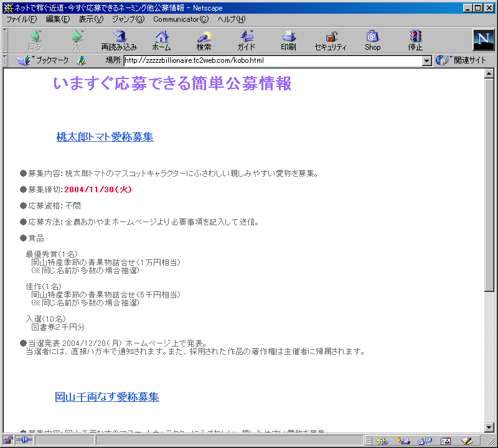Click the Netscape N logo
The width and height of the screenshot is (498, 448).
[x=484, y=40]
